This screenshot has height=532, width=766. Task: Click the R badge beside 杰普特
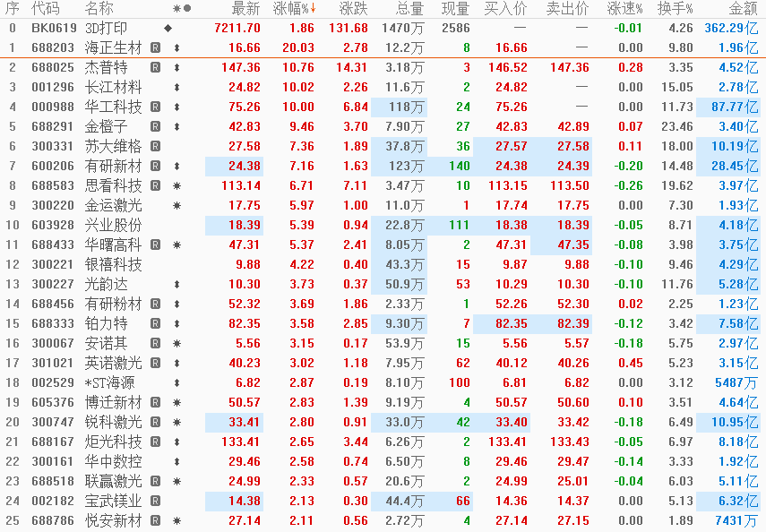pos(155,67)
